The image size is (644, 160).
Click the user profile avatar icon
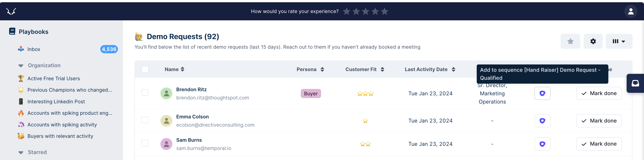631,11
